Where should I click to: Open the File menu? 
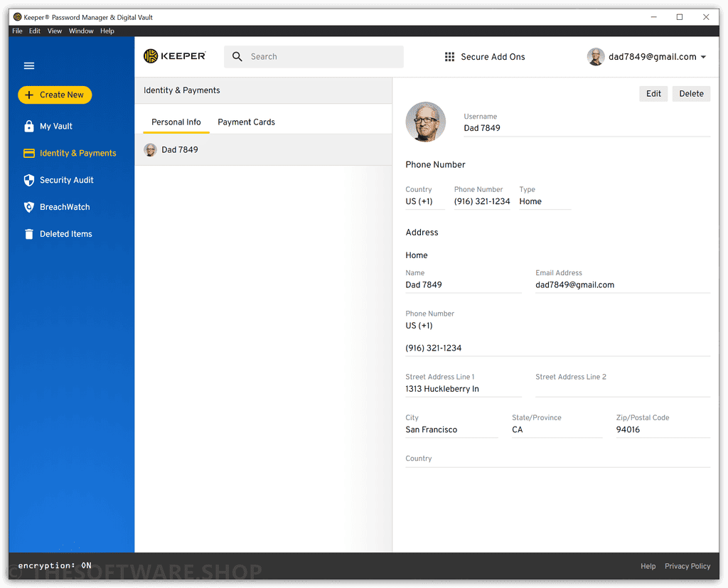tap(17, 31)
